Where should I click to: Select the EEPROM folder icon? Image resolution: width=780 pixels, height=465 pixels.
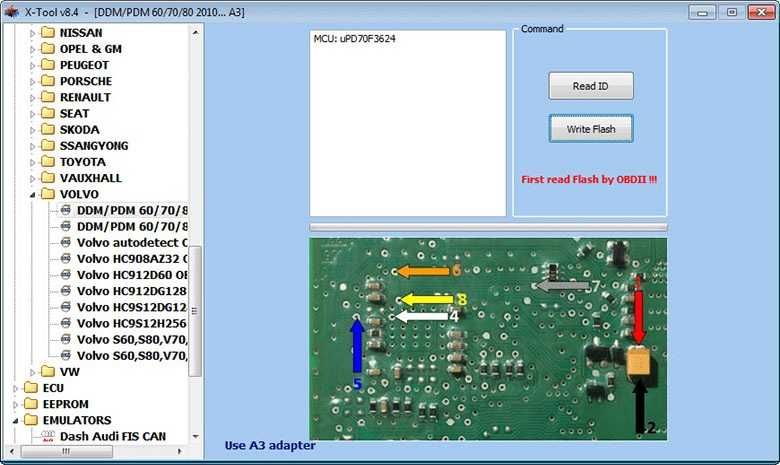pyautogui.click(x=31, y=403)
